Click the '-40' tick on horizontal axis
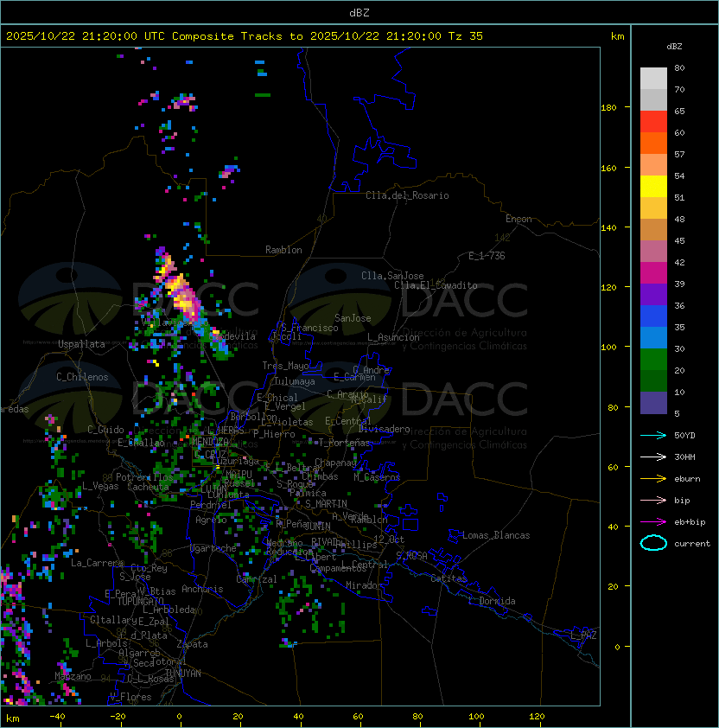The width and height of the screenshot is (719, 728). (58, 717)
